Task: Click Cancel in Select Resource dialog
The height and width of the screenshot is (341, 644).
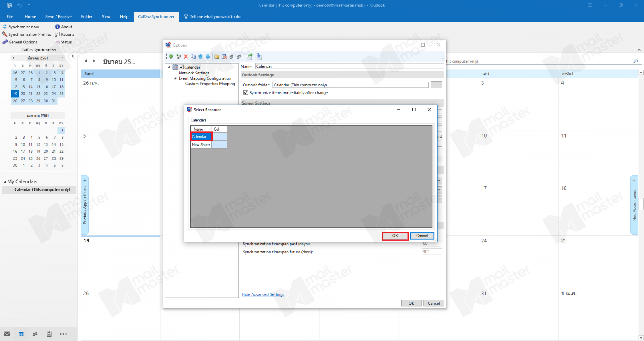Action: coord(422,236)
